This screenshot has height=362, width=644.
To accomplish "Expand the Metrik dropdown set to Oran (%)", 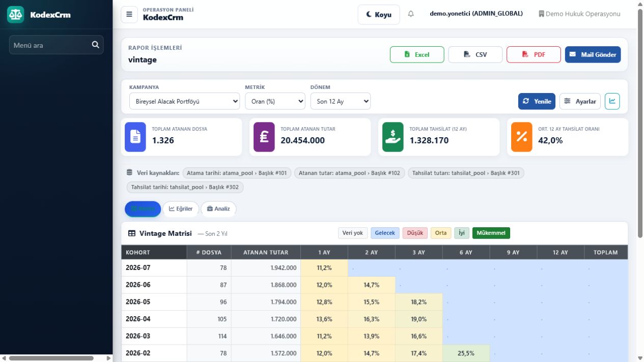I will [275, 101].
